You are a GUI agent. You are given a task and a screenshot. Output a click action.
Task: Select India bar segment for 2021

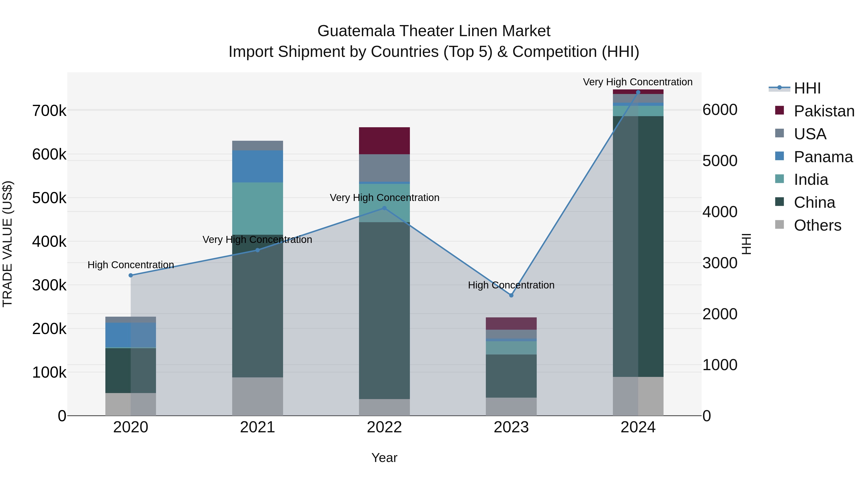[258, 208]
